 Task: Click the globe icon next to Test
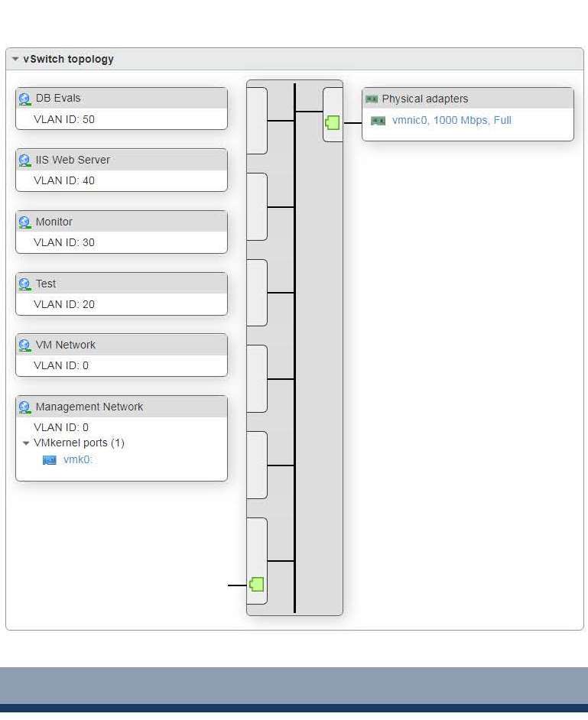(24, 284)
